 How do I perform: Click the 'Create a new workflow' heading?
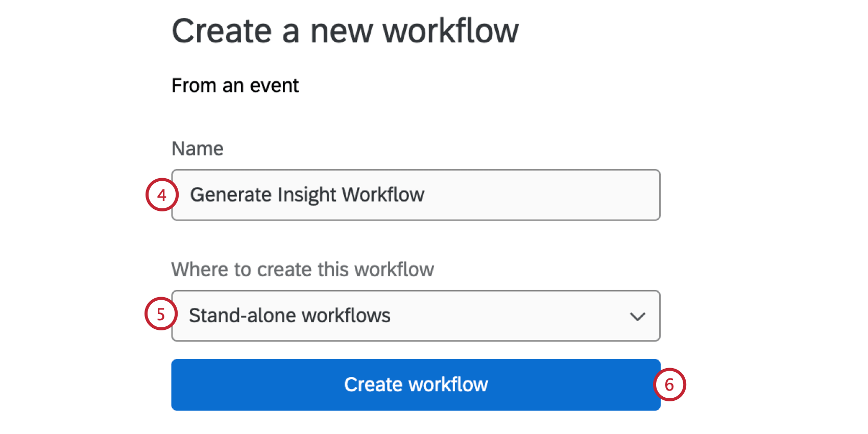click(345, 31)
